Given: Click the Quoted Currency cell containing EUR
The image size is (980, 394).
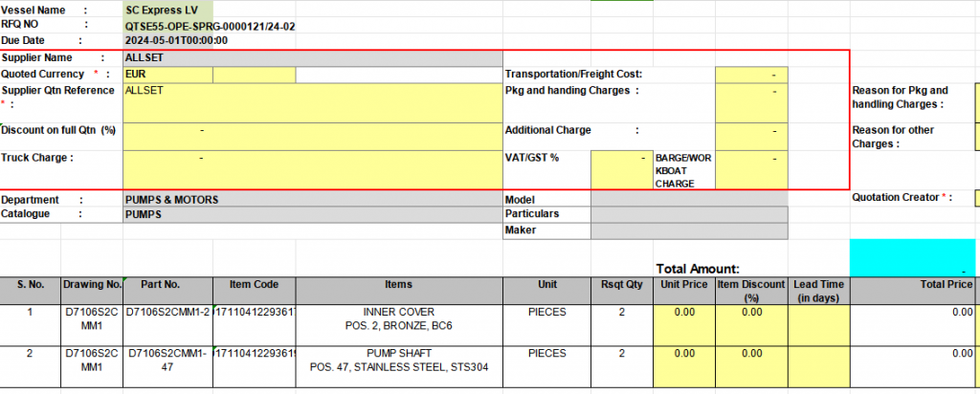Looking at the screenshot, I should pos(167,74).
